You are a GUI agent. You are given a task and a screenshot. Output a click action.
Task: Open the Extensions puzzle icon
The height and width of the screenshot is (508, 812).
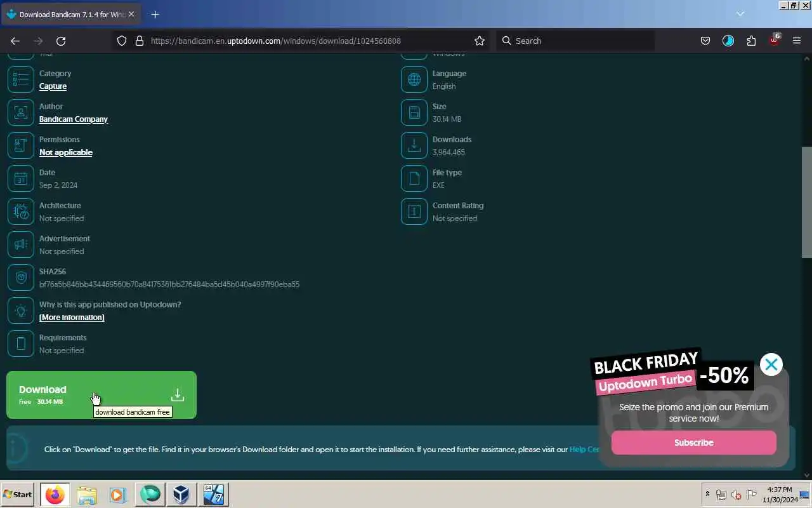pyautogui.click(x=751, y=41)
